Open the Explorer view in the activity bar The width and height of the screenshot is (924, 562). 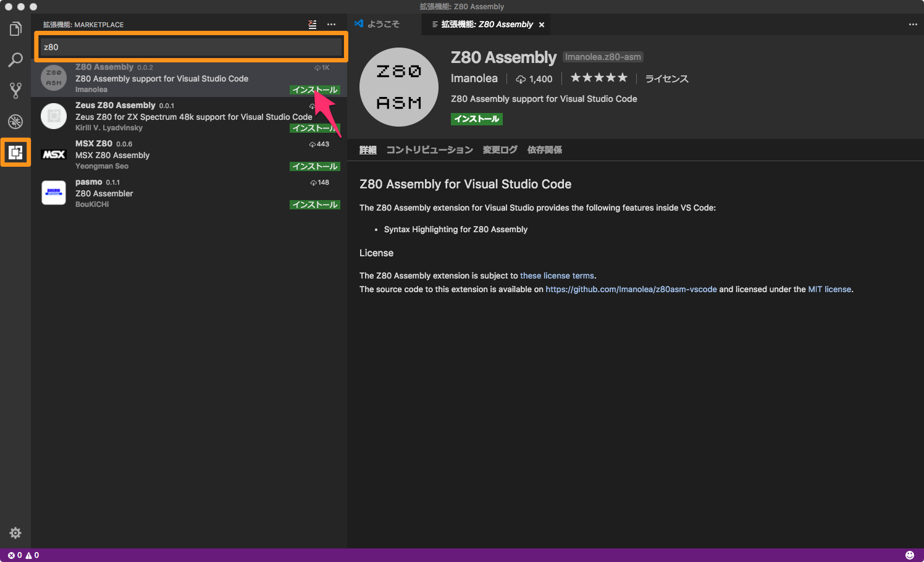(x=15, y=28)
